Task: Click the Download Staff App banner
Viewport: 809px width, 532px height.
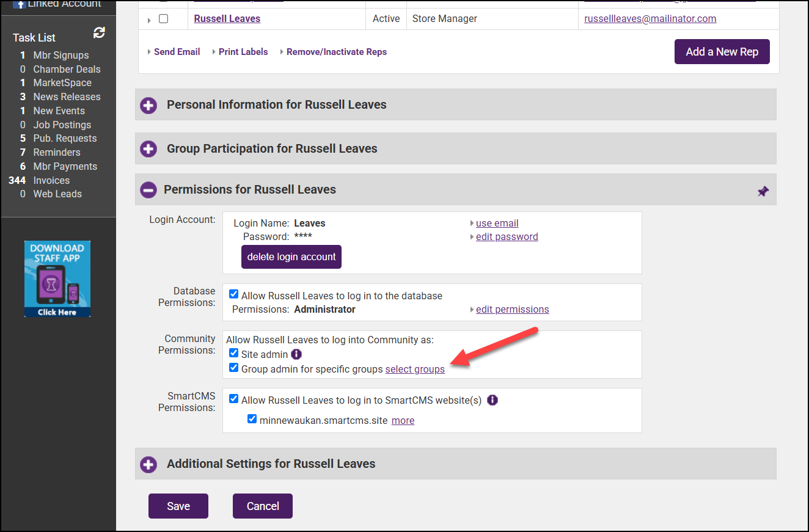Action: [57, 279]
